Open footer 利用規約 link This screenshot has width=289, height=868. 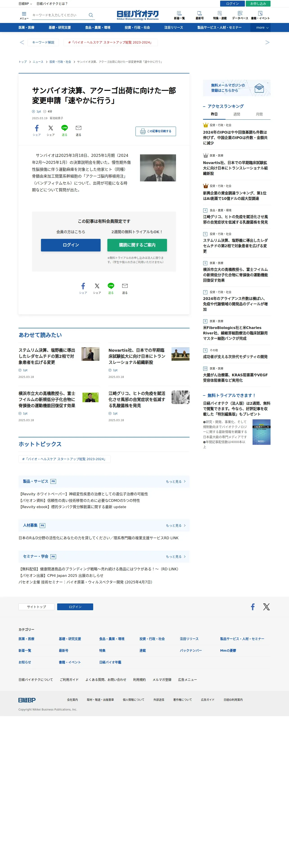pos(139,680)
